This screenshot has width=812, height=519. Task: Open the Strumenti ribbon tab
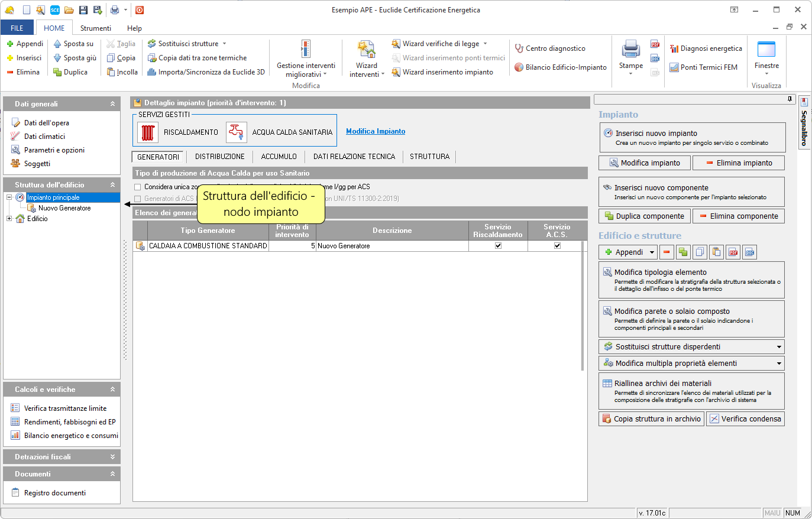(95, 28)
